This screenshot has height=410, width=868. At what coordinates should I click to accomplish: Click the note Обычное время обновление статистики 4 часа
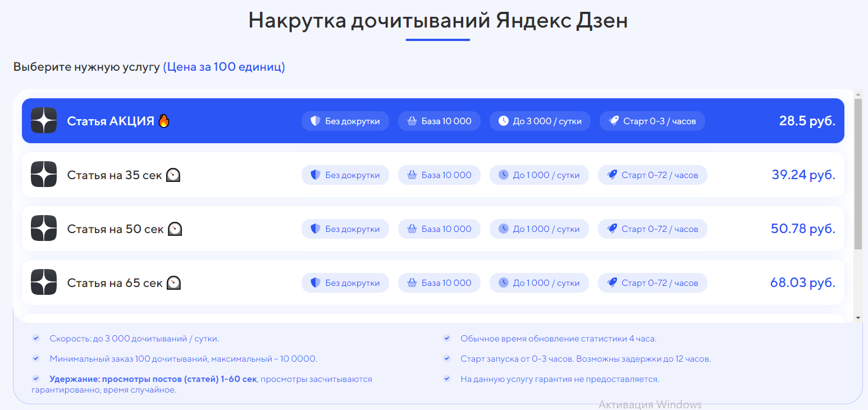558,339
